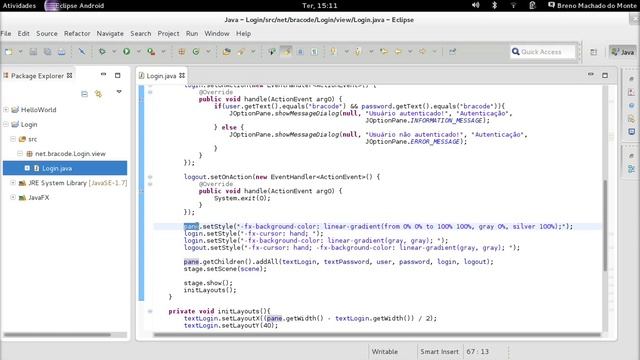This screenshot has height=360, width=640.
Task: Open the Run configurations dropdown arrow
Action: click(x=138, y=52)
